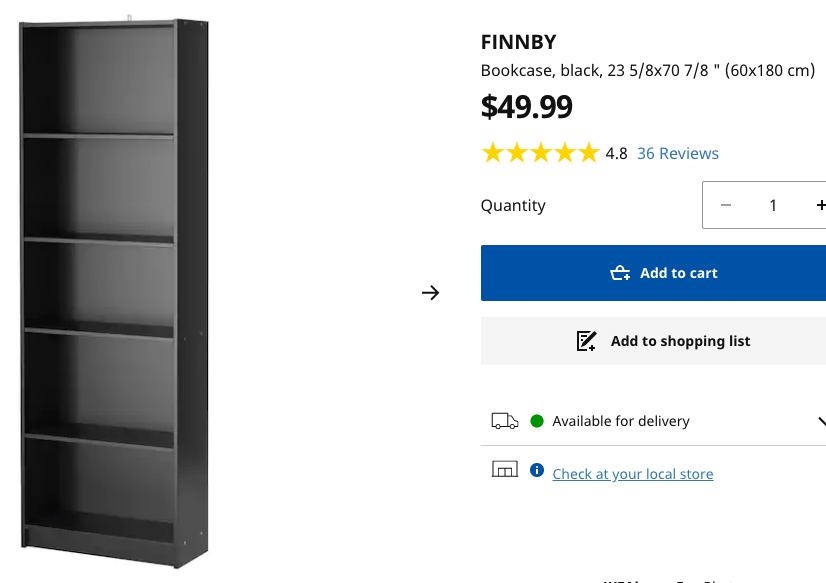Click the green availability dot

(537, 421)
